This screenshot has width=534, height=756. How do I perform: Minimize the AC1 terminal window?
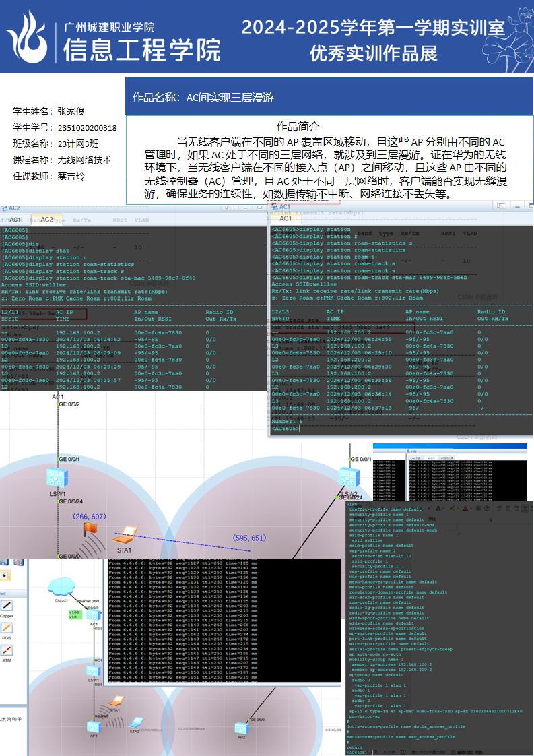click(517, 206)
